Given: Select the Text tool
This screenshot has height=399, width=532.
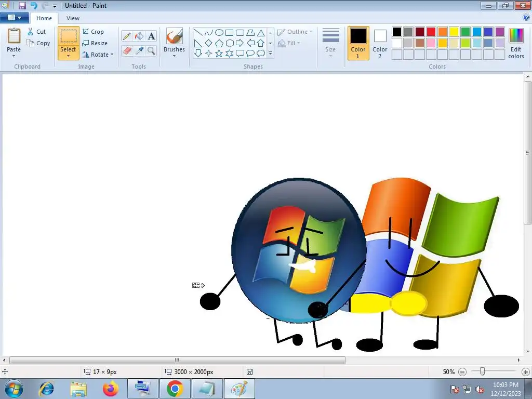Looking at the screenshot, I should pos(151,36).
